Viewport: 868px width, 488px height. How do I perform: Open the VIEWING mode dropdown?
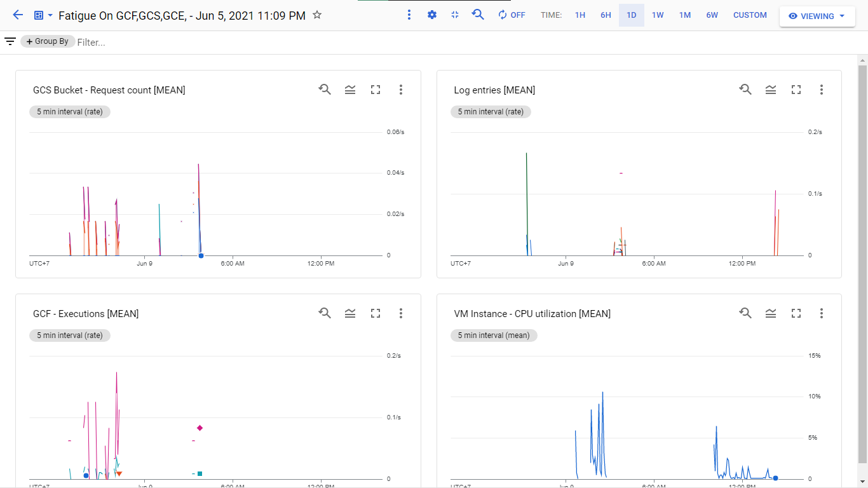(817, 16)
